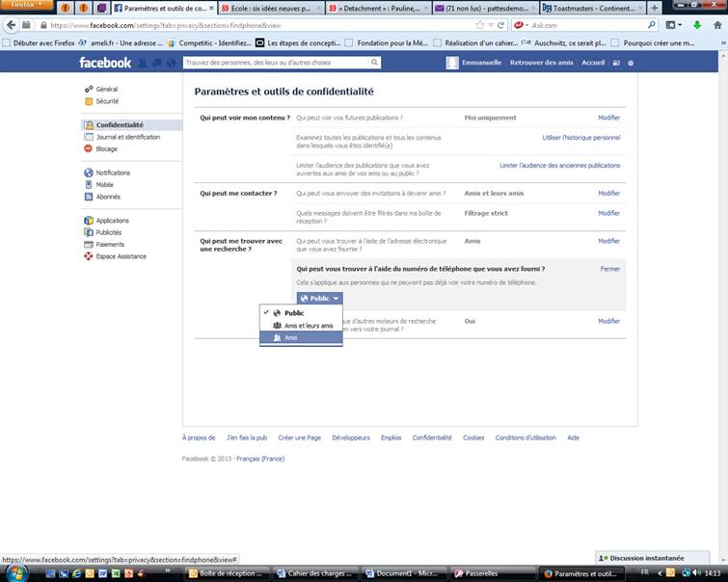The image size is (728, 582).
Task: Click Limiter l'audience des anciennes publications
Action: (559, 165)
